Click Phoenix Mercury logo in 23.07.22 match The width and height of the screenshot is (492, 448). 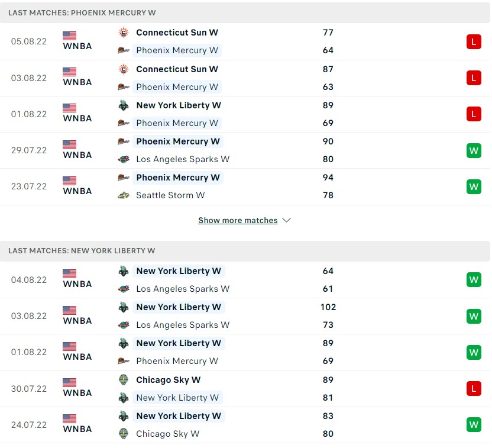click(124, 178)
